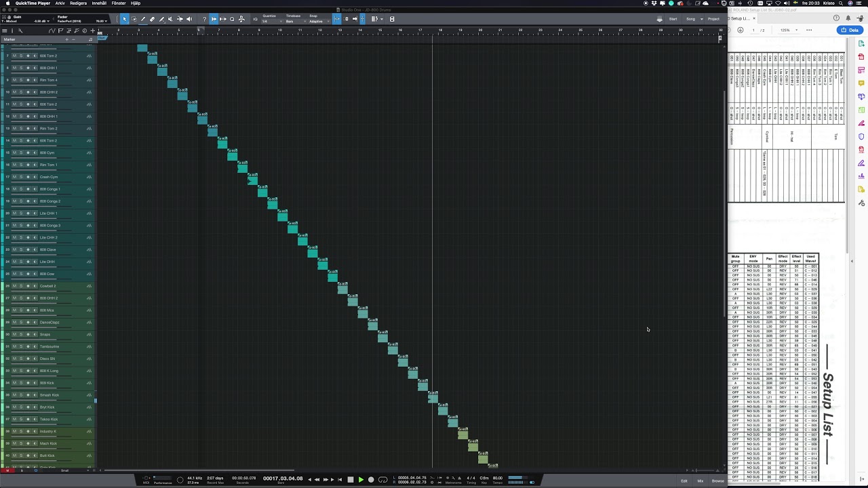
Task: Open the Song dropdown arrow
Action: [702, 19]
